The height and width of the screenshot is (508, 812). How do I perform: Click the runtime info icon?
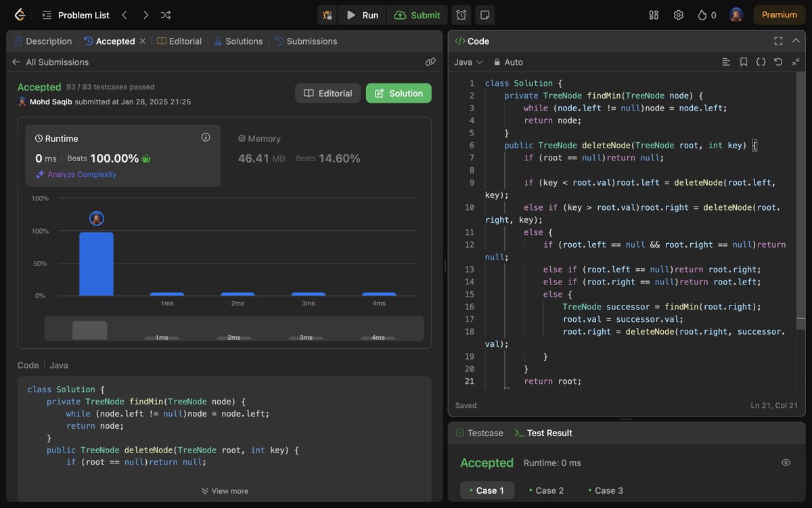pos(206,137)
